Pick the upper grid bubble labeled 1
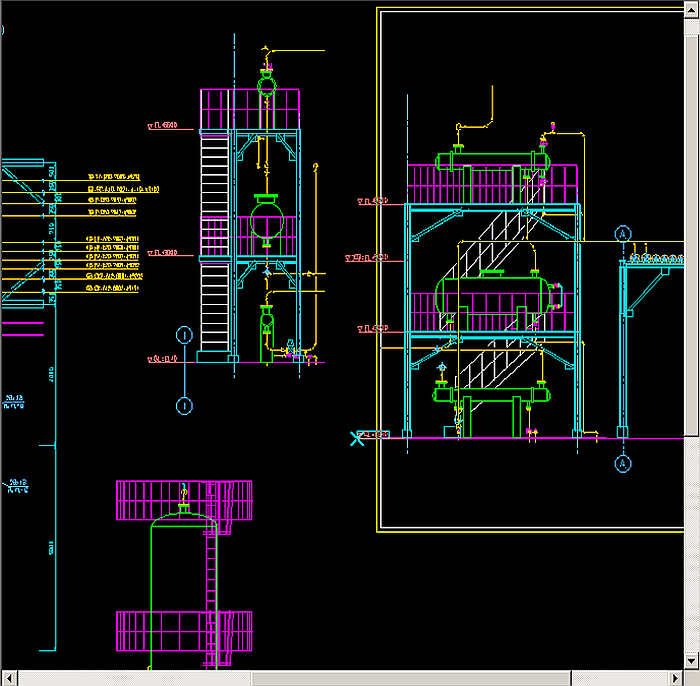Image resolution: width=700 pixels, height=686 pixels. point(184,335)
